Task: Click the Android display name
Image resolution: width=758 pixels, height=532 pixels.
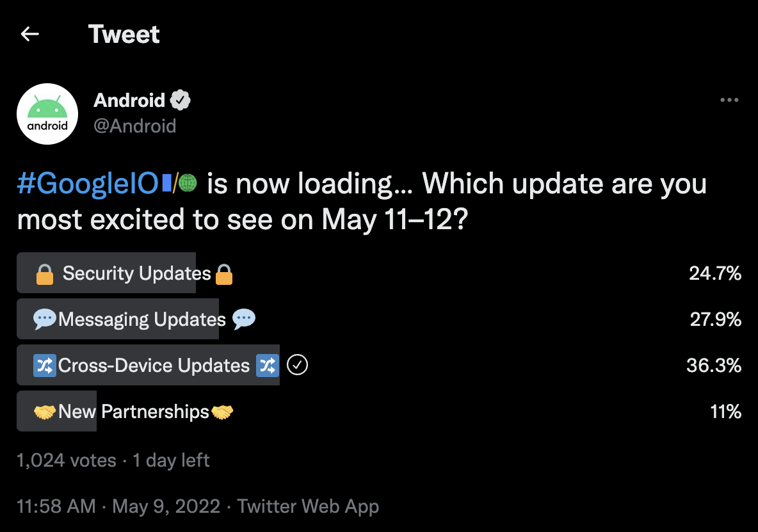Action: [x=129, y=100]
